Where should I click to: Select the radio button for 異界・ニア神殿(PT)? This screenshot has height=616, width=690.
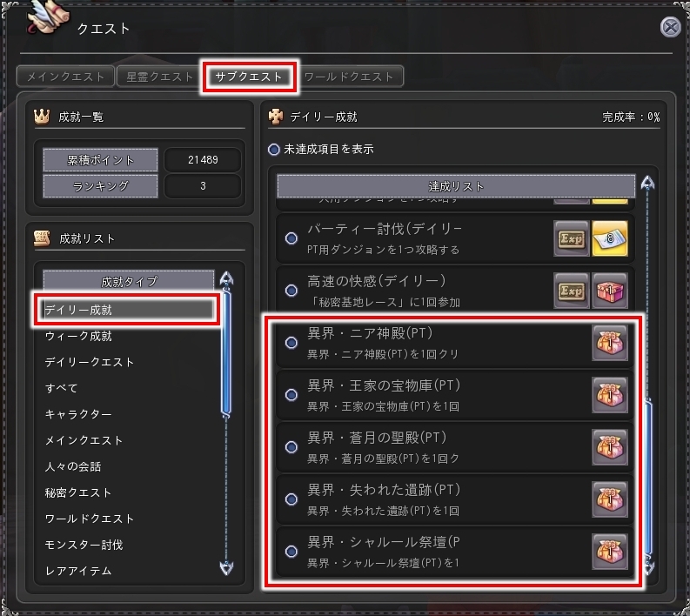click(x=291, y=342)
